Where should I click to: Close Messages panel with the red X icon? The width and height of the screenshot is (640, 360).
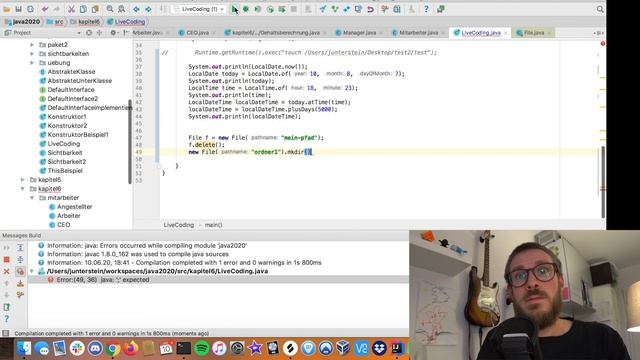pyautogui.click(x=7, y=271)
